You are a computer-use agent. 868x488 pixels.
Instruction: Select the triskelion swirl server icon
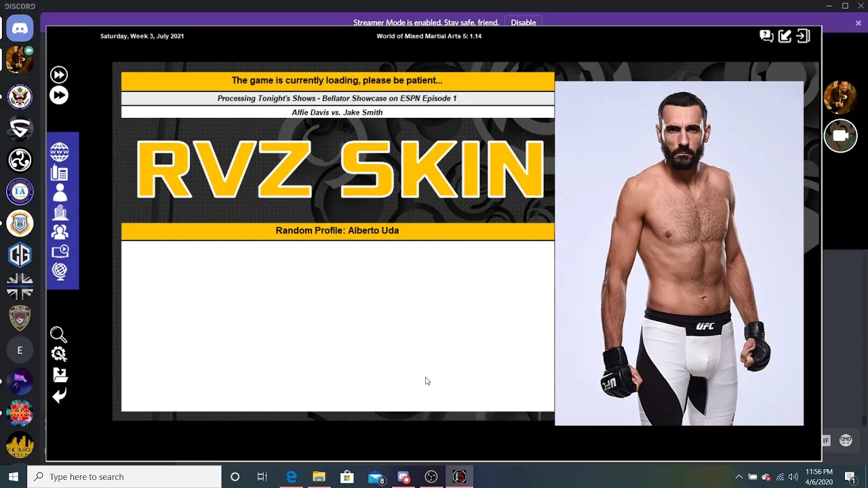click(x=20, y=160)
